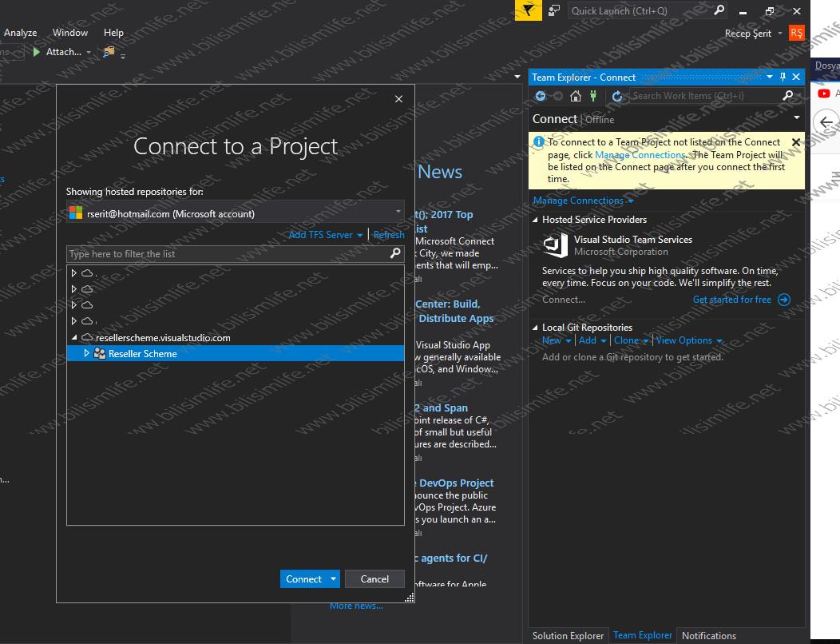Click the Quick Launch magnifier icon
The height and width of the screenshot is (644, 840).
[719, 10]
